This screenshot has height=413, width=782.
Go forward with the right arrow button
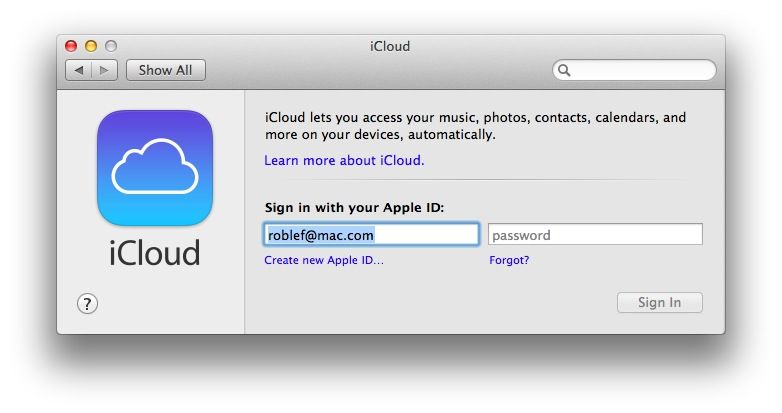[x=105, y=70]
